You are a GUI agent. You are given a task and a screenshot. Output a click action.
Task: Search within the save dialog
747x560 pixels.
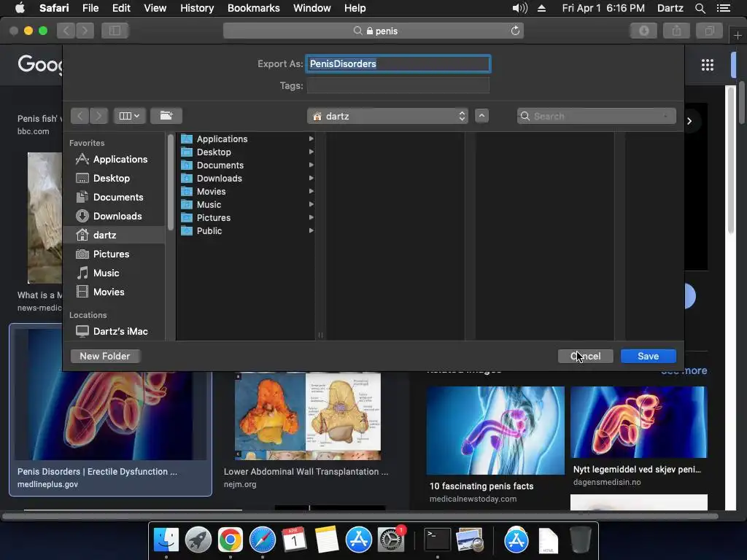597,116
